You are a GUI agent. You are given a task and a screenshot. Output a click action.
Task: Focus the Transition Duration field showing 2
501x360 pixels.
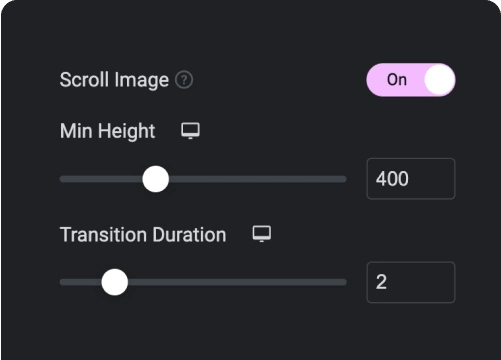tap(411, 282)
